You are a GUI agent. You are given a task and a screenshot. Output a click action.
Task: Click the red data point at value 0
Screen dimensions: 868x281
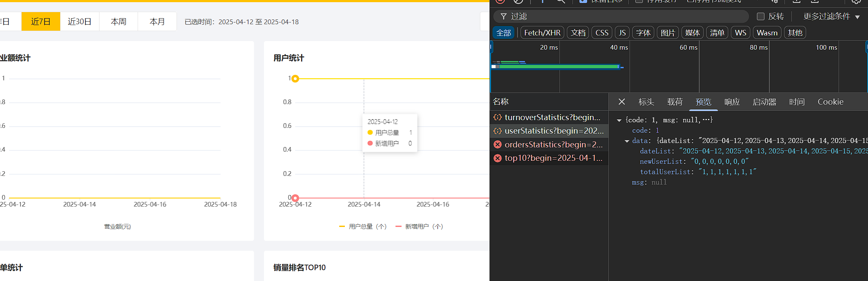295,198
